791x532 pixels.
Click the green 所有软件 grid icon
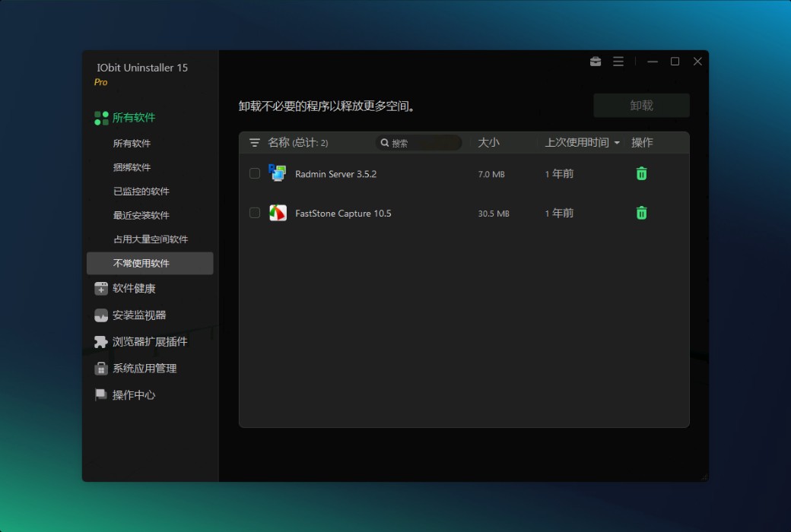pos(101,118)
